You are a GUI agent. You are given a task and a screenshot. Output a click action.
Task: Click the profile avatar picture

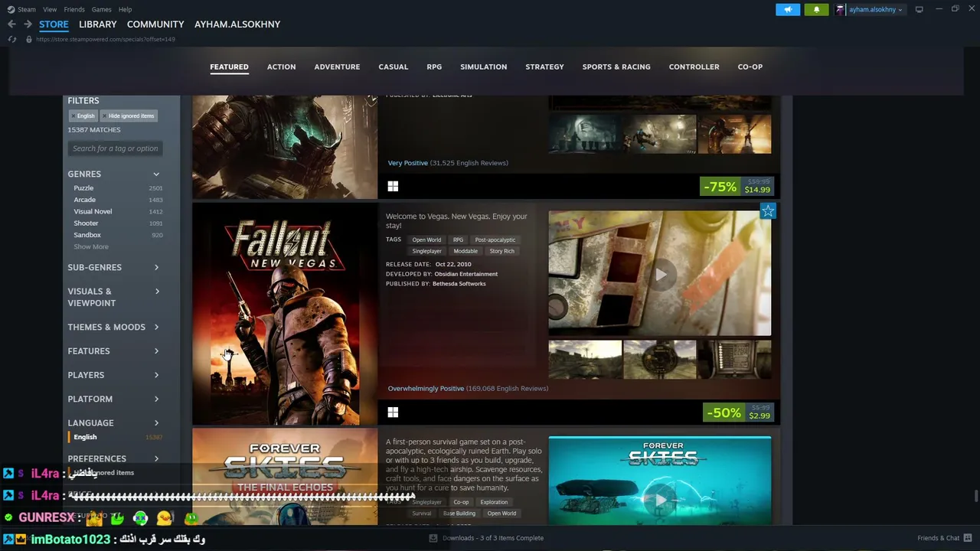[x=841, y=9]
